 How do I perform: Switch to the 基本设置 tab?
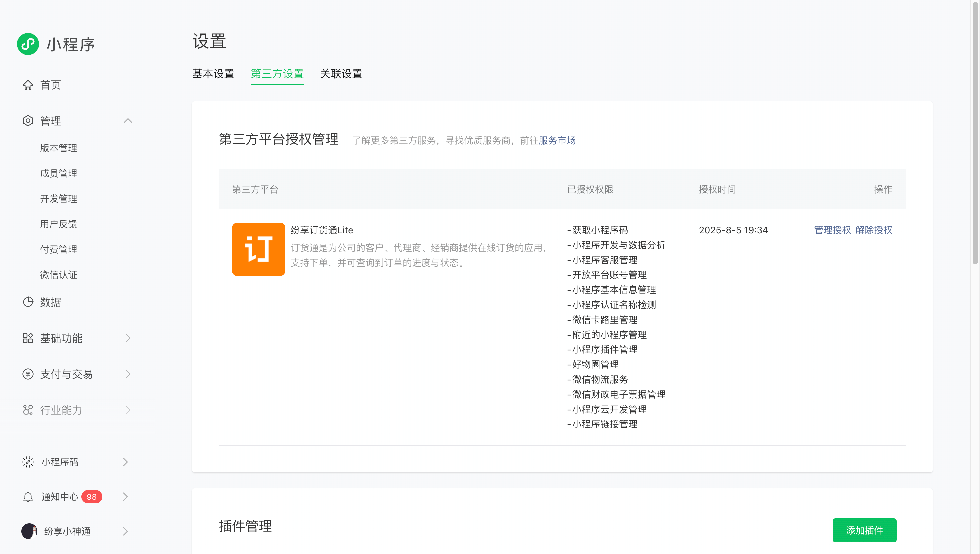coord(213,74)
